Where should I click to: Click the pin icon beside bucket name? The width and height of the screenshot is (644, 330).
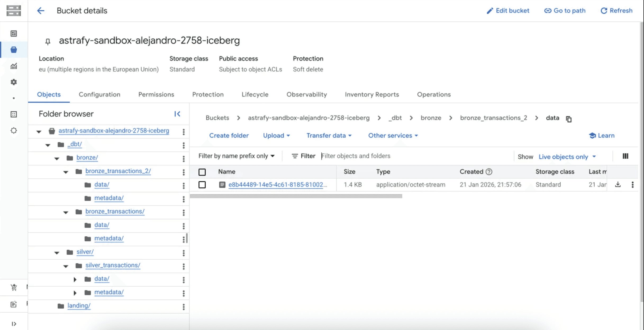(48, 42)
